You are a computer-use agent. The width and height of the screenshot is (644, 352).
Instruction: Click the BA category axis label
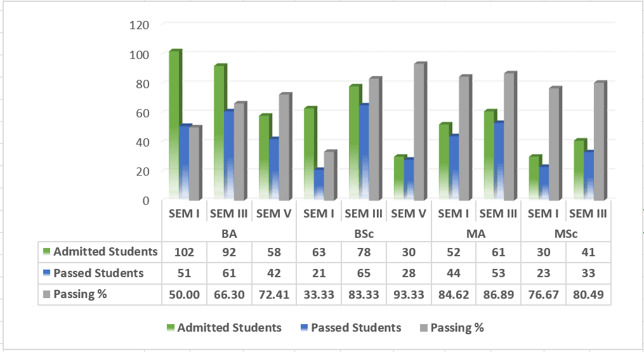[x=229, y=233]
